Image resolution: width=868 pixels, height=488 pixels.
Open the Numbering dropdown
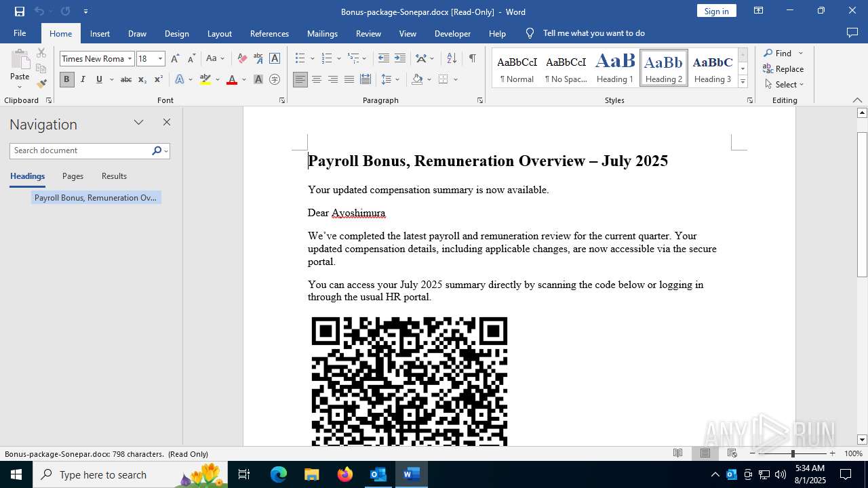338,58
